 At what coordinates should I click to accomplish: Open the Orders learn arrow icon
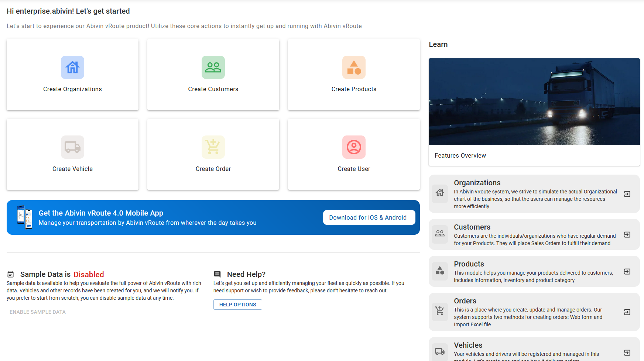(x=627, y=312)
